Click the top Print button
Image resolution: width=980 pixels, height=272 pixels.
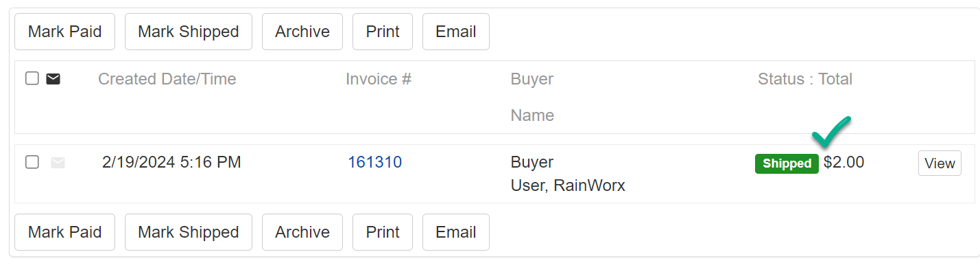pyautogui.click(x=383, y=32)
